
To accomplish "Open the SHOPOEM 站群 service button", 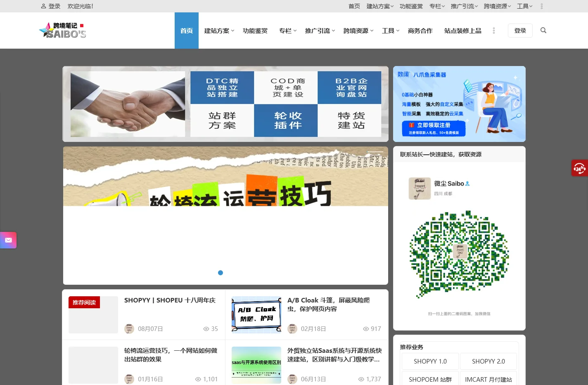I will [430, 379].
